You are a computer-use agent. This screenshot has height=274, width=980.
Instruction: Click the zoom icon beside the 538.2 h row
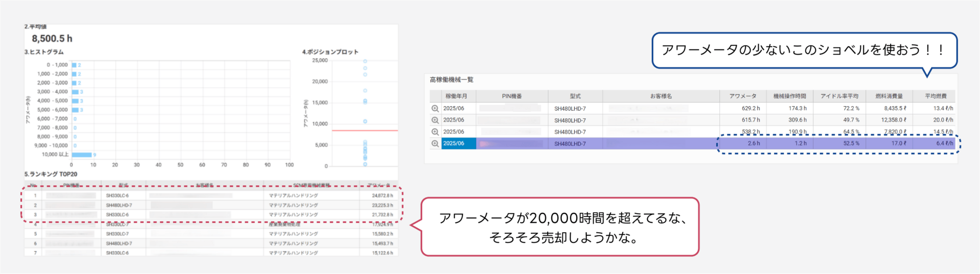click(x=435, y=132)
